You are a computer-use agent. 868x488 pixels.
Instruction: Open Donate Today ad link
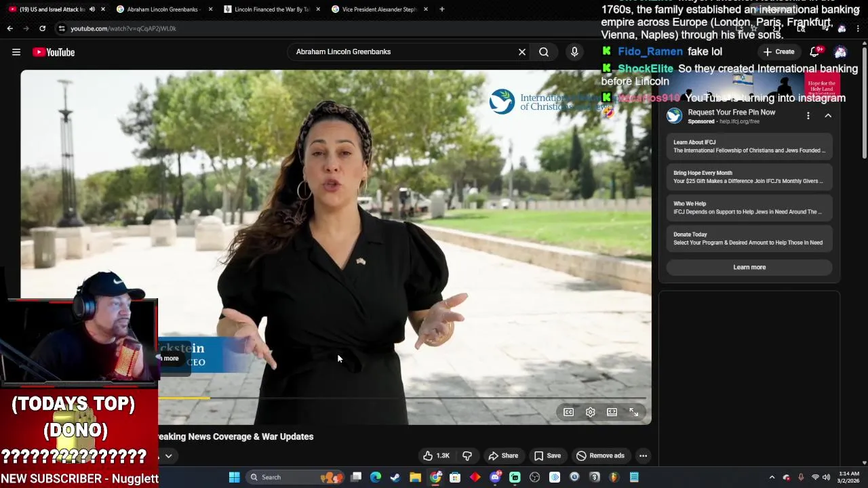(749, 239)
